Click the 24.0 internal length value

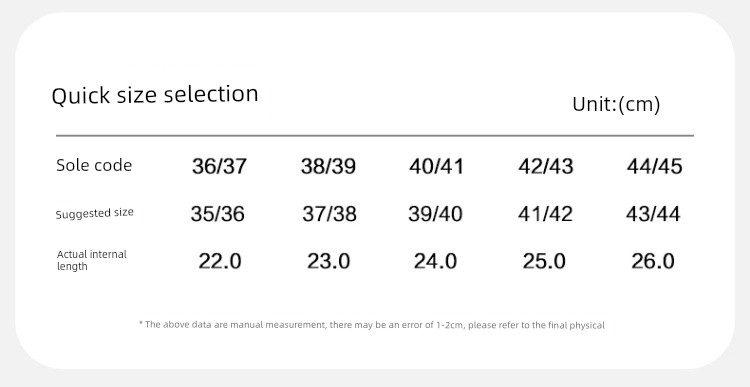[x=435, y=261]
